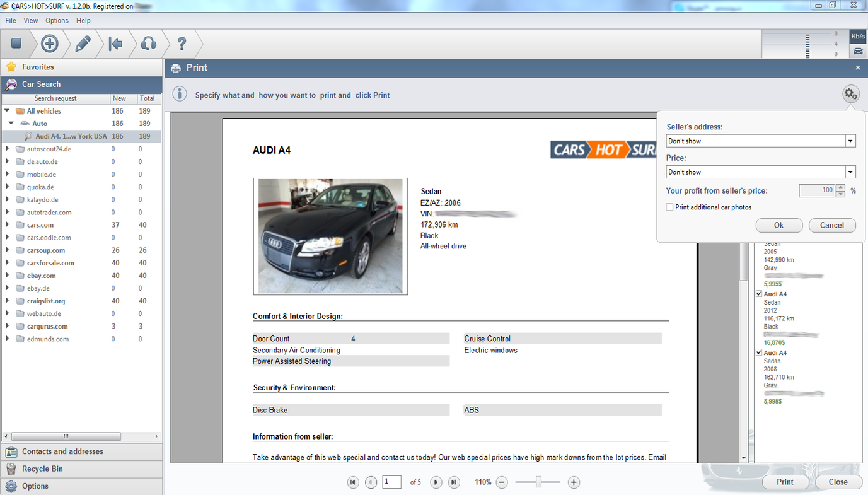This screenshot has width=868, height=495.
Task: Add a new search with plus icon
Action: click(x=50, y=44)
